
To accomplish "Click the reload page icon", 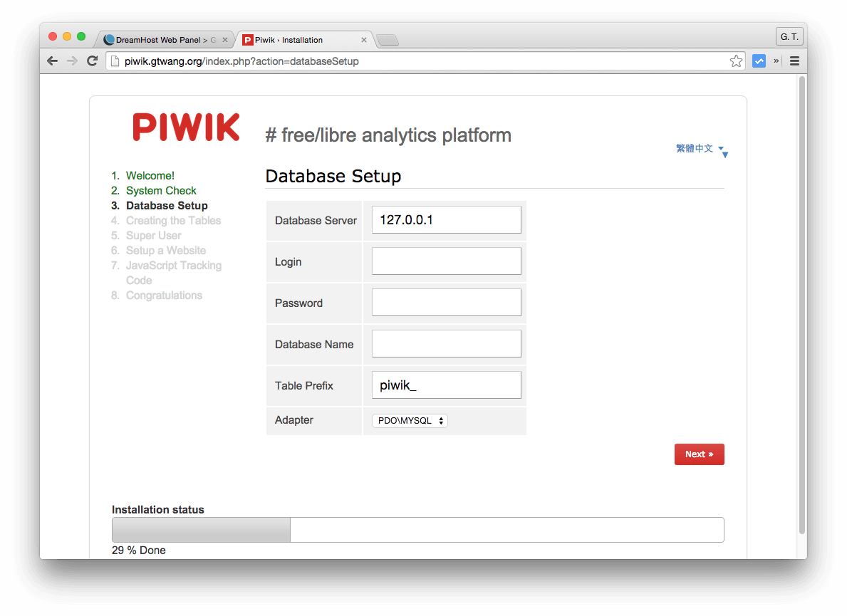I will pos(92,61).
